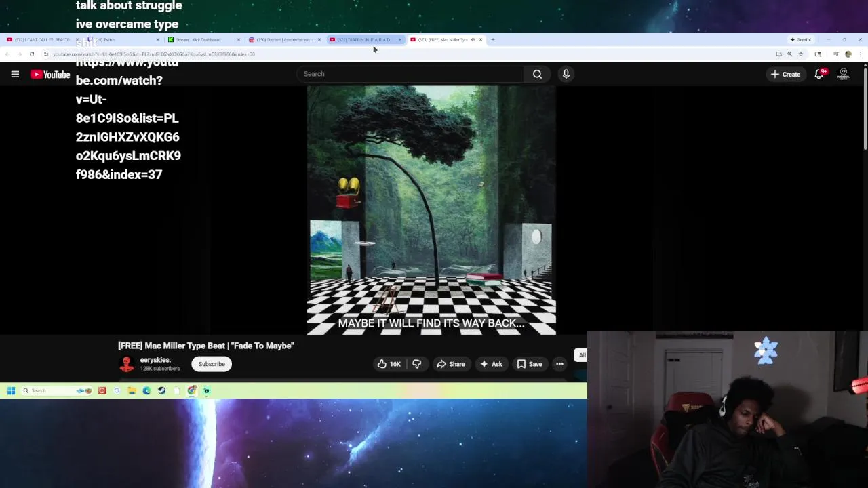This screenshot has height=488, width=868.
Task: Dislike the Mac Miller Type Beat video
Action: (x=417, y=364)
